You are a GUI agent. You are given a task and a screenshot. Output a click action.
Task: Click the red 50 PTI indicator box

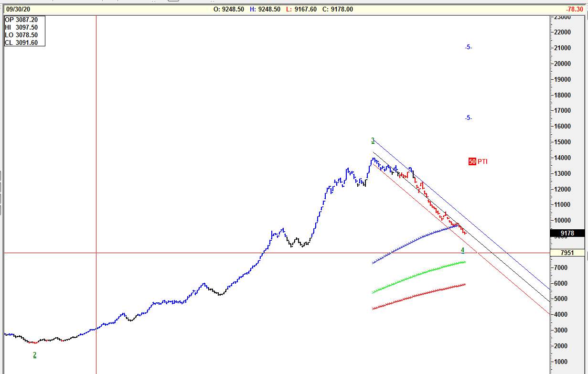(472, 161)
